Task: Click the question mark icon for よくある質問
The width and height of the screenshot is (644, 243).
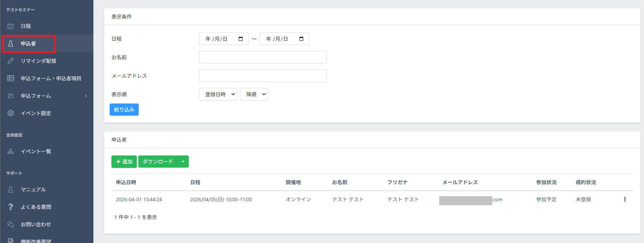Action: click(11, 207)
